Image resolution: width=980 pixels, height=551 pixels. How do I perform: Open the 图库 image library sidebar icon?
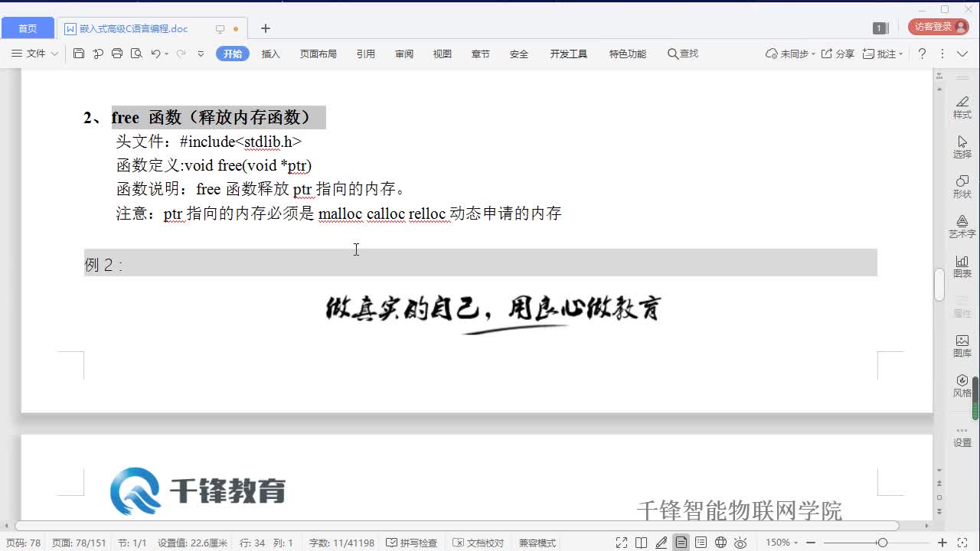pyautogui.click(x=962, y=346)
